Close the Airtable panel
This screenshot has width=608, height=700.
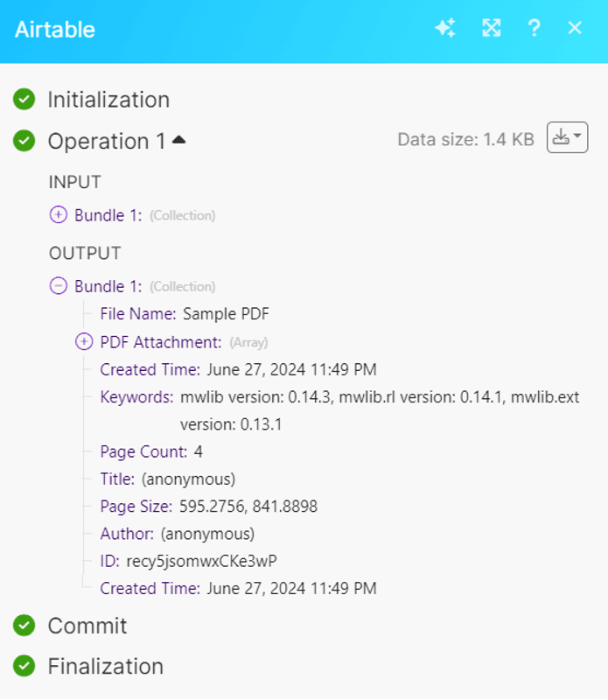coord(575,28)
